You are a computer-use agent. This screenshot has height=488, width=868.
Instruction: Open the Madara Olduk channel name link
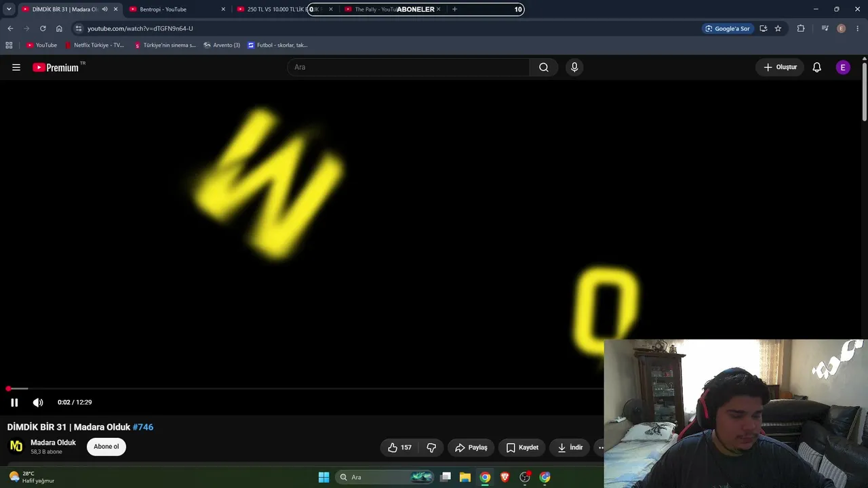pyautogui.click(x=53, y=443)
